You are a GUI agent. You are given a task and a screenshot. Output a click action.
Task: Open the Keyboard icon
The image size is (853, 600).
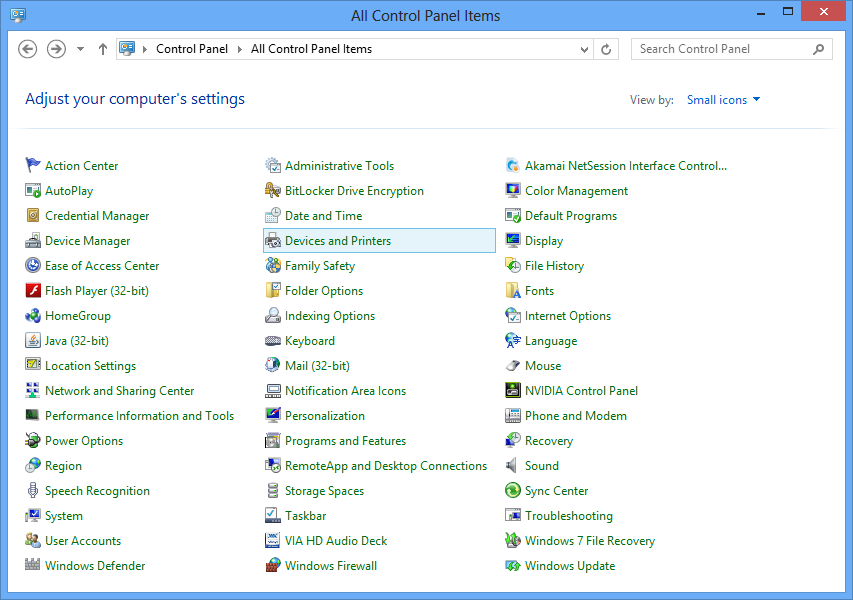273,341
